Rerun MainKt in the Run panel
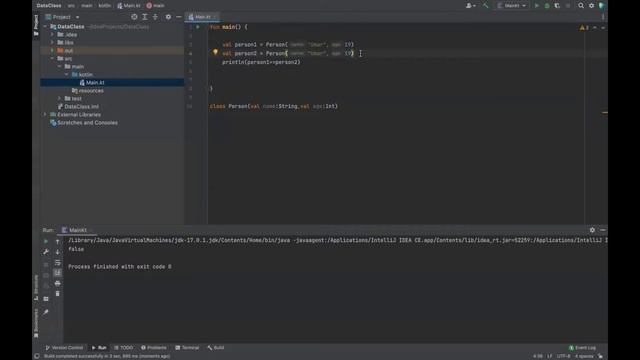 point(46,241)
